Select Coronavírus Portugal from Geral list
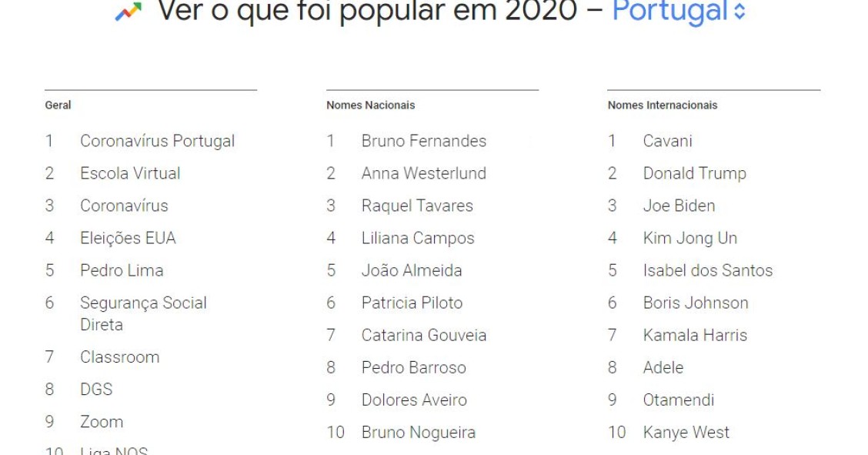The image size is (868, 455). [157, 141]
